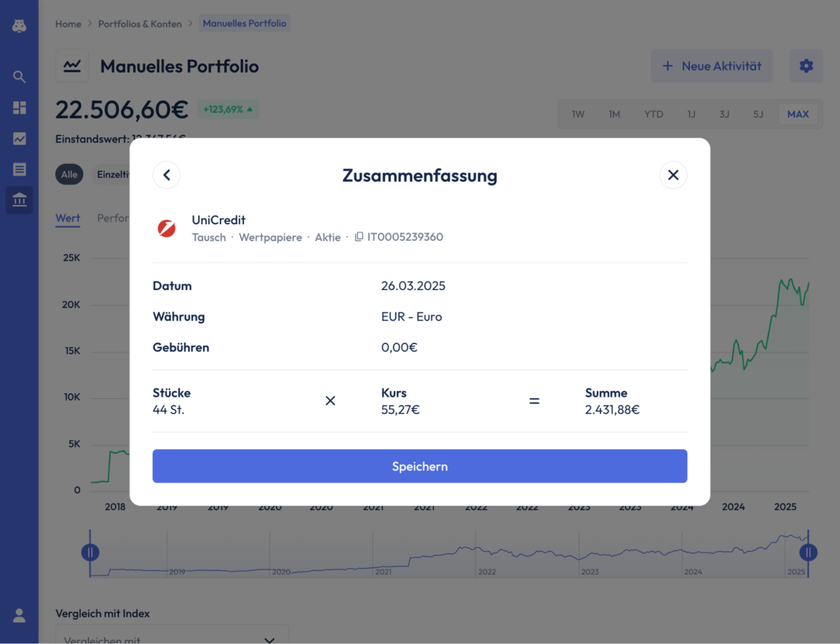Click the Neue Aktivität button

pyautogui.click(x=711, y=66)
